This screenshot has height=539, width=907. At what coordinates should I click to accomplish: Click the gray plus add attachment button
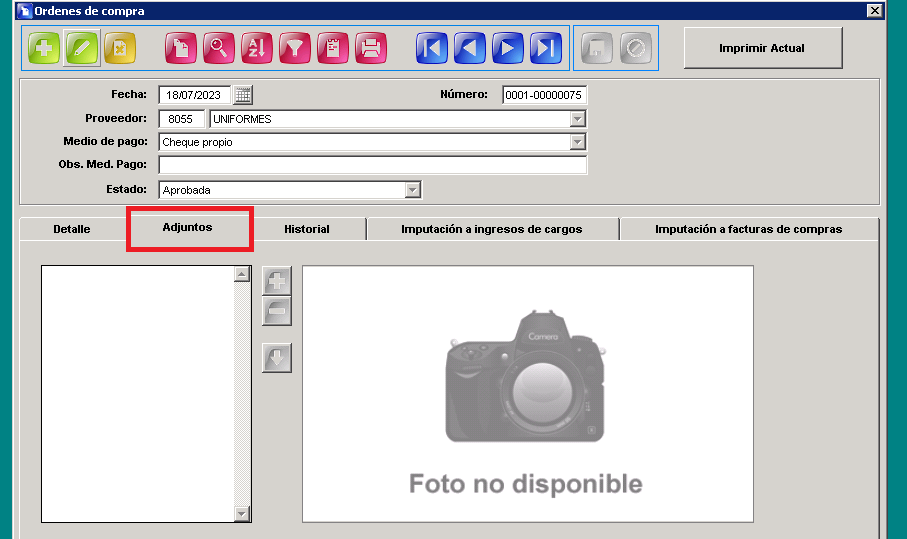click(276, 281)
